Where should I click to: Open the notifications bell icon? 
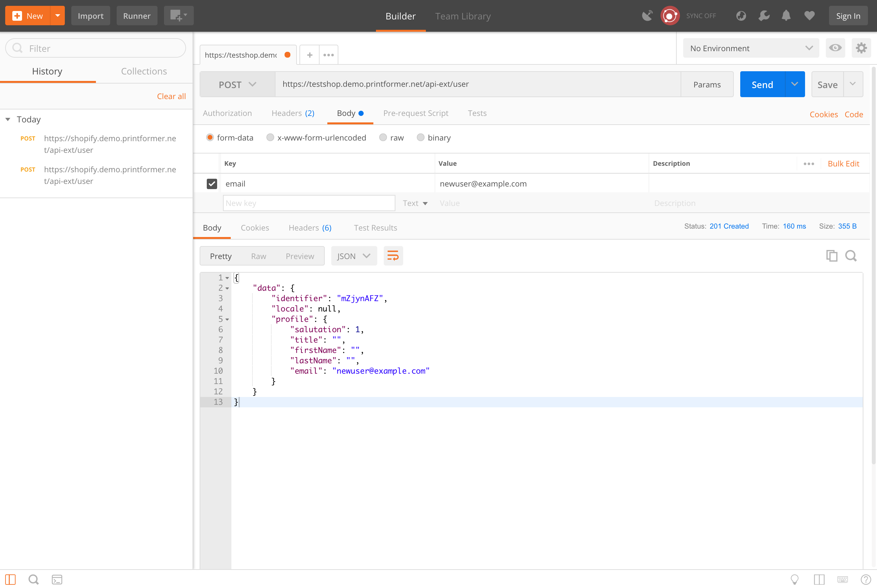pos(786,16)
